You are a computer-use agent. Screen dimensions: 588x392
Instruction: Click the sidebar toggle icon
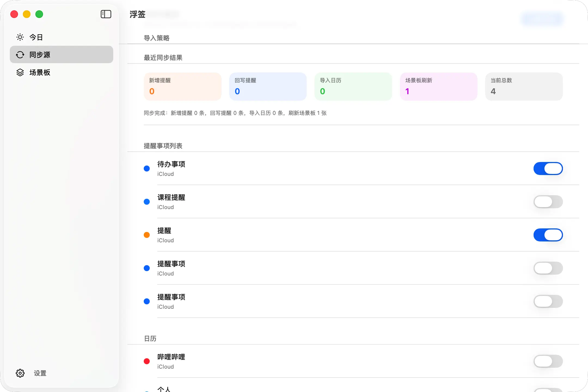tap(106, 14)
